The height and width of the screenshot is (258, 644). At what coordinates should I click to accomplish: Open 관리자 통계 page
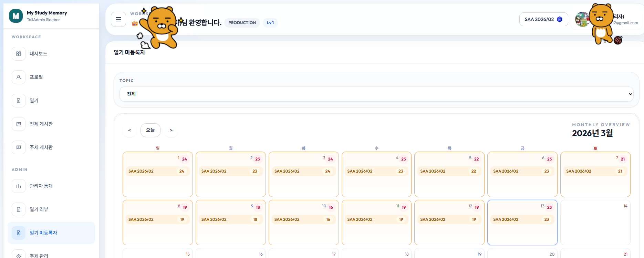pos(51,186)
